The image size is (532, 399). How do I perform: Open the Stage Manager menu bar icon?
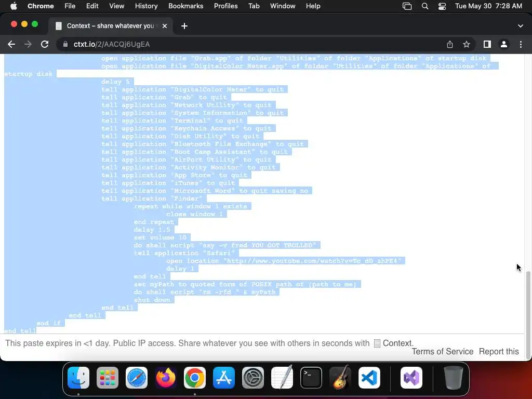[407, 6]
